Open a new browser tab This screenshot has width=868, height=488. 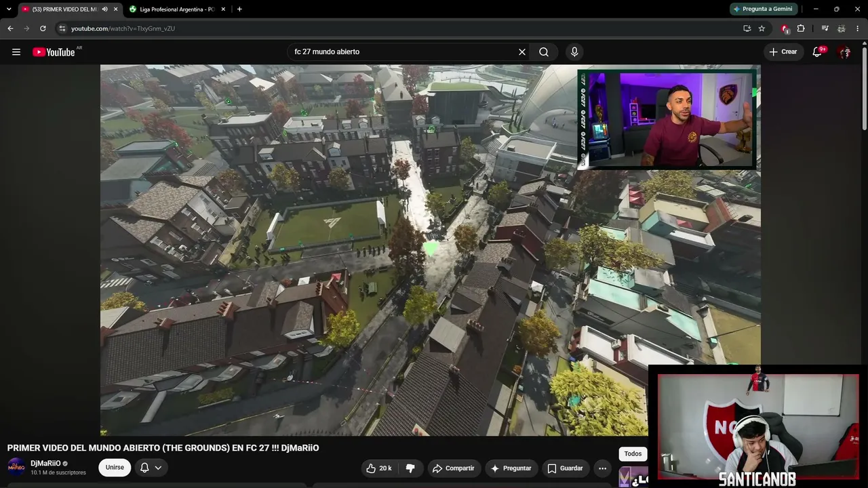pyautogui.click(x=239, y=9)
